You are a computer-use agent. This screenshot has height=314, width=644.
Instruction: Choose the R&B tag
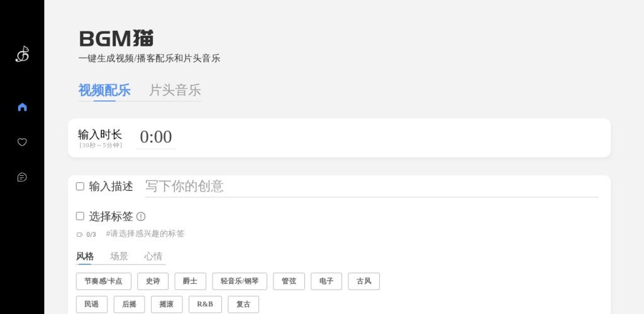point(205,305)
